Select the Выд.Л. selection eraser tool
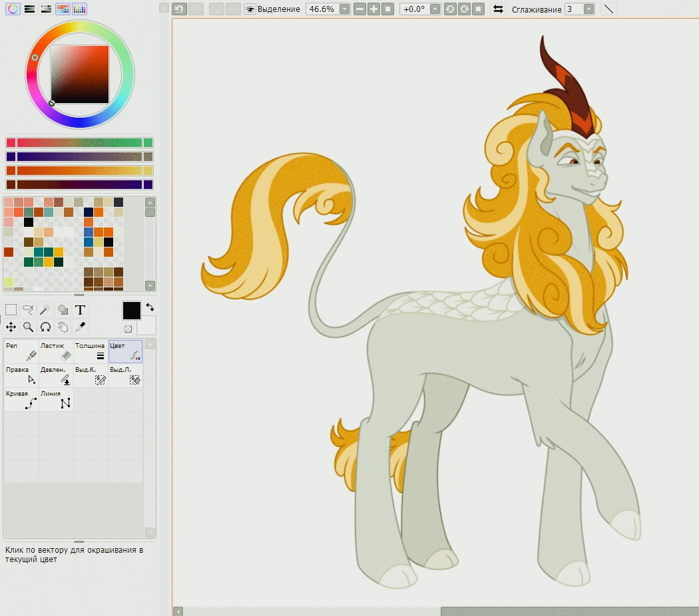 tap(125, 375)
